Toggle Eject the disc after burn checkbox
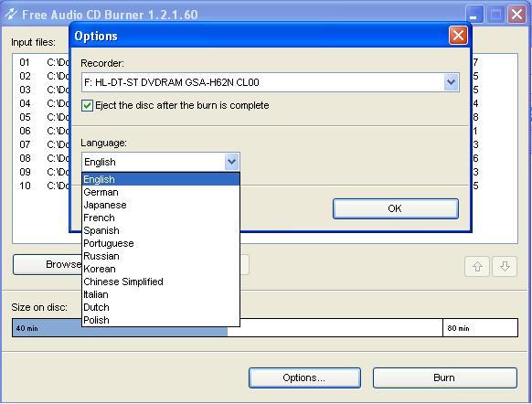Viewport: 532px width, 404px height. (x=87, y=105)
